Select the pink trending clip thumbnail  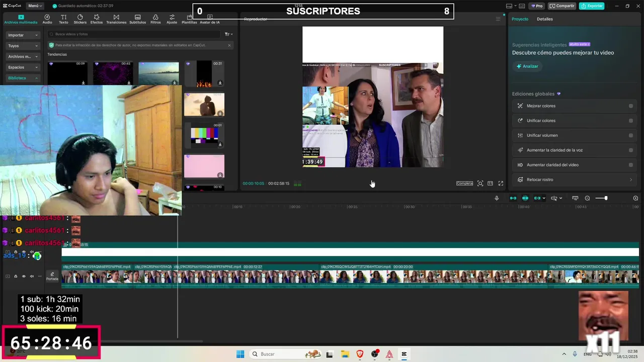[204, 166]
